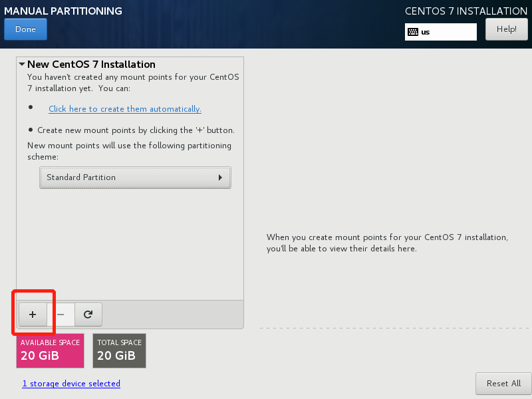The image size is (532, 399).
Task: Click the MANUAL PARTITIONING title text
Action: click(x=63, y=11)
